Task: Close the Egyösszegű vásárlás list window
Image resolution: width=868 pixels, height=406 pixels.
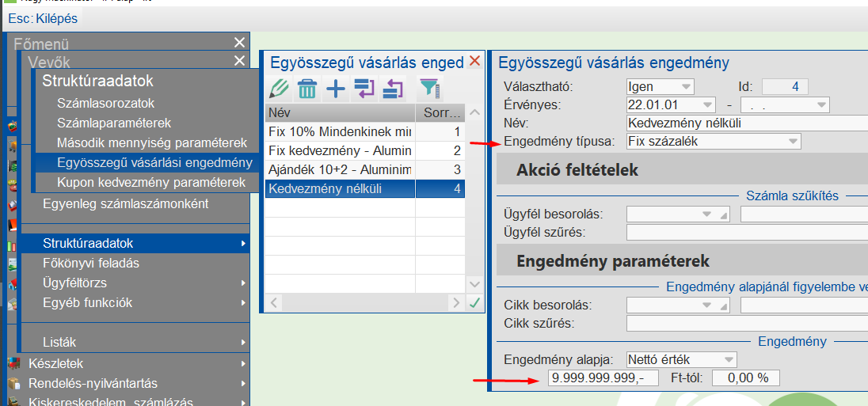Action: (x=474, y=62)
